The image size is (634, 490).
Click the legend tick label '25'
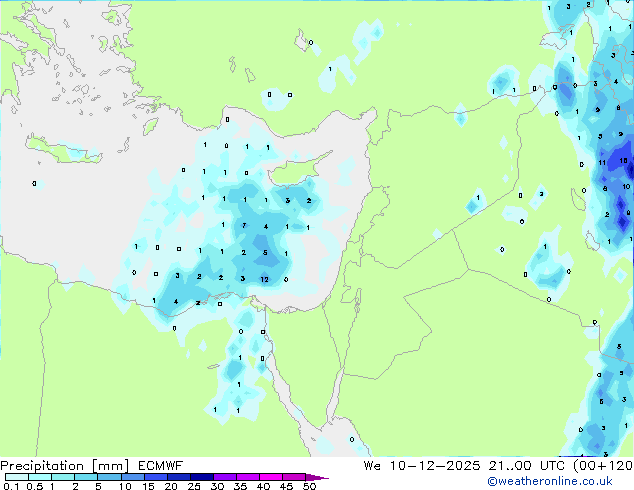194,486
